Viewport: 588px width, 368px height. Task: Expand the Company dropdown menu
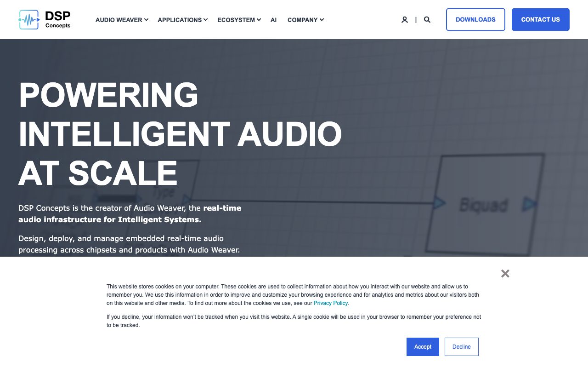coord(306,20)
